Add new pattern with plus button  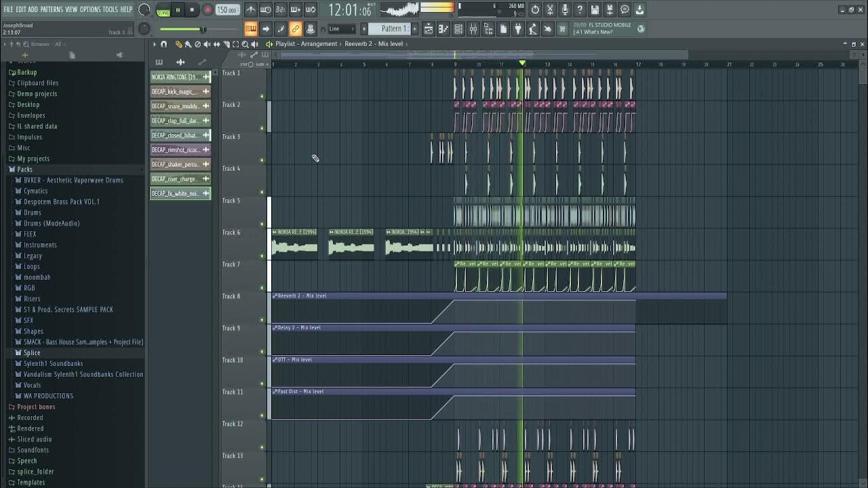[x=414, y=28]
